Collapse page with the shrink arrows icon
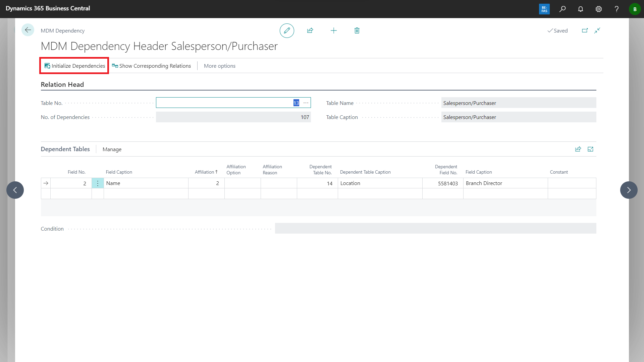 pyautogui.click(x=597, y=31)
